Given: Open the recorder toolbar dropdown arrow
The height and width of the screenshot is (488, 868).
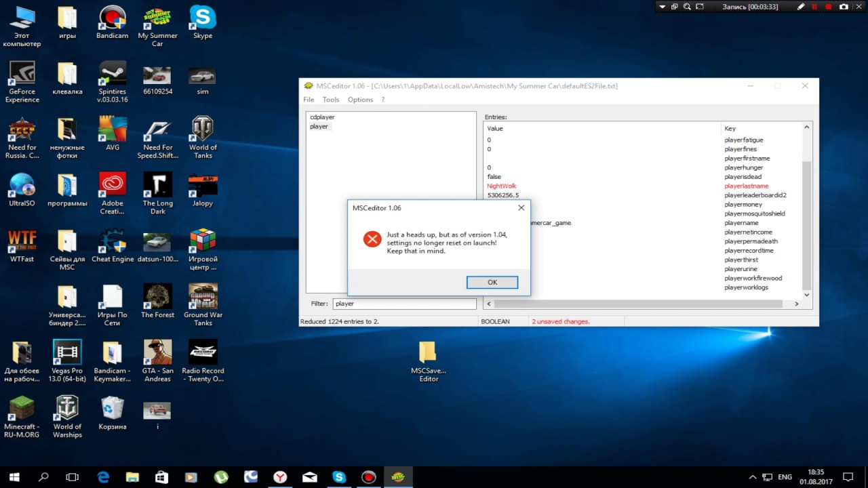Looking at the screenshot, I should pos(663,7).
